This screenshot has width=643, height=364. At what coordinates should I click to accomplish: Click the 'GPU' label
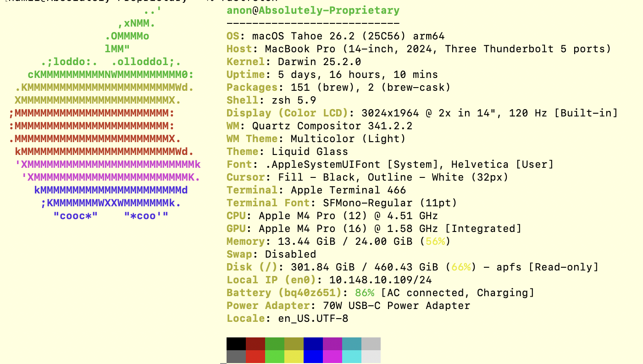[x=236, y=229]
